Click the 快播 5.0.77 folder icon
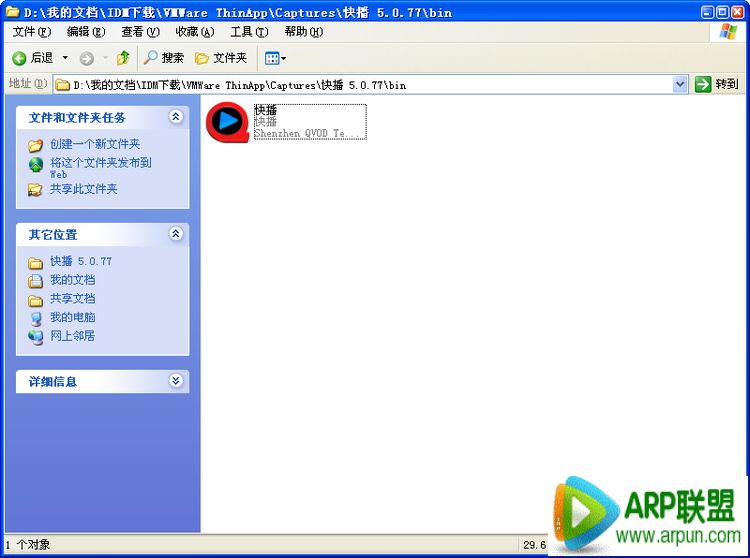The image size is (750, 558). click(35, 263)
